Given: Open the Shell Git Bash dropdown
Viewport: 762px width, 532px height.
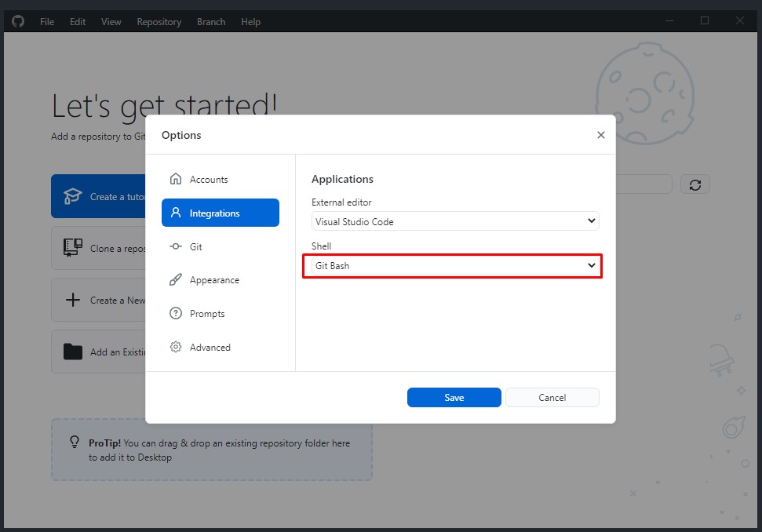Looking at the screenshot, I should 455,266.
